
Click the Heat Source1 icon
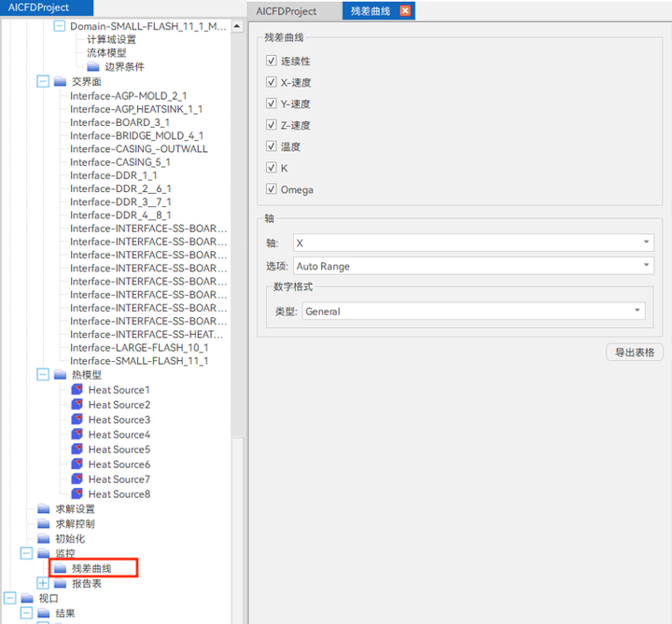[x=77, y=389]
